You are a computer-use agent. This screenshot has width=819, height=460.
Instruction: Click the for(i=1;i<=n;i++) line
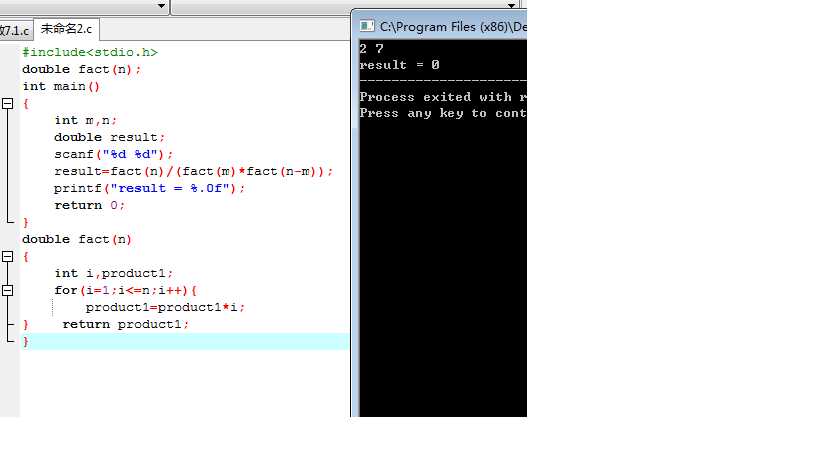point(125,290)
